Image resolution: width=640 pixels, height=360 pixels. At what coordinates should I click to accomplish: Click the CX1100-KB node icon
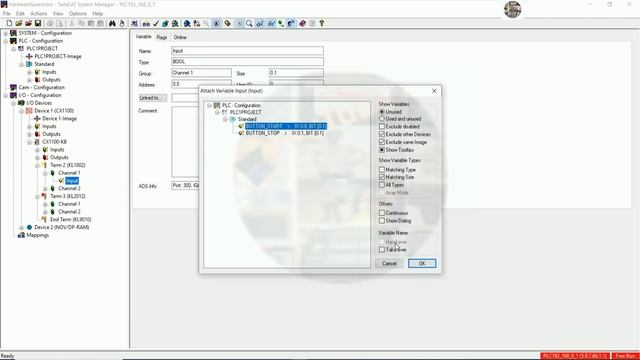click(x=37, y=142)
